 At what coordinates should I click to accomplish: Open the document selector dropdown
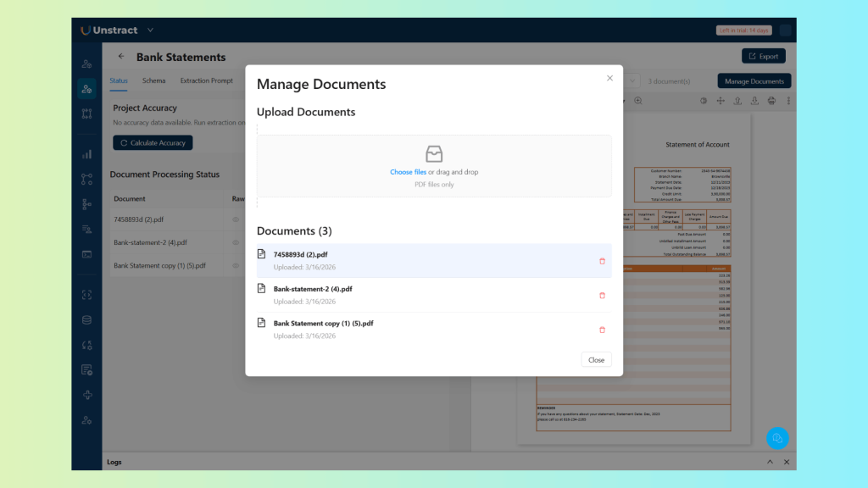632,81
